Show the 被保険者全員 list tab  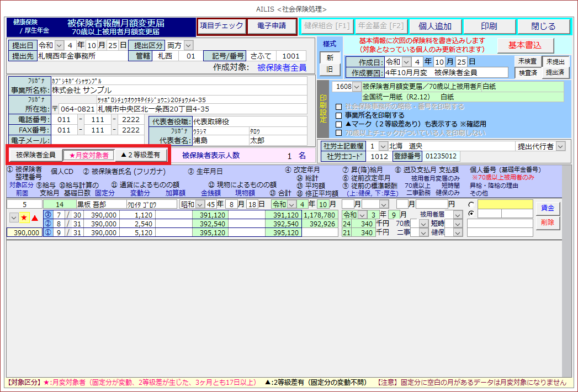(x=35, y=155)
